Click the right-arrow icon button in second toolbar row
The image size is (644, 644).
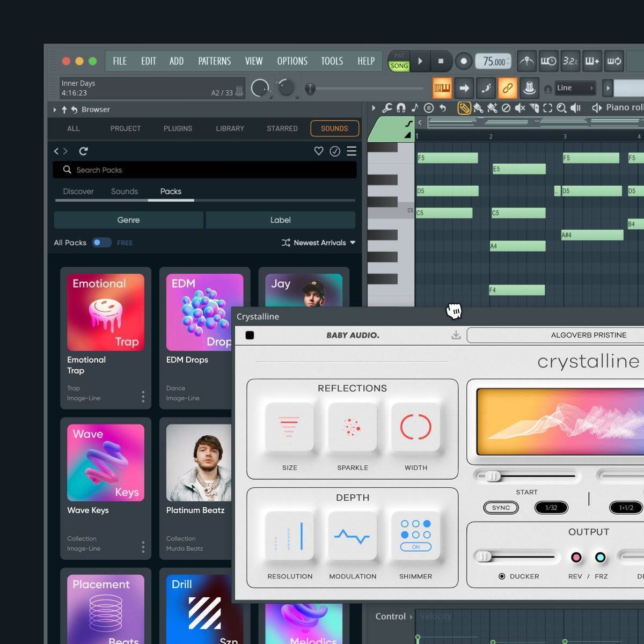point(464,87)
